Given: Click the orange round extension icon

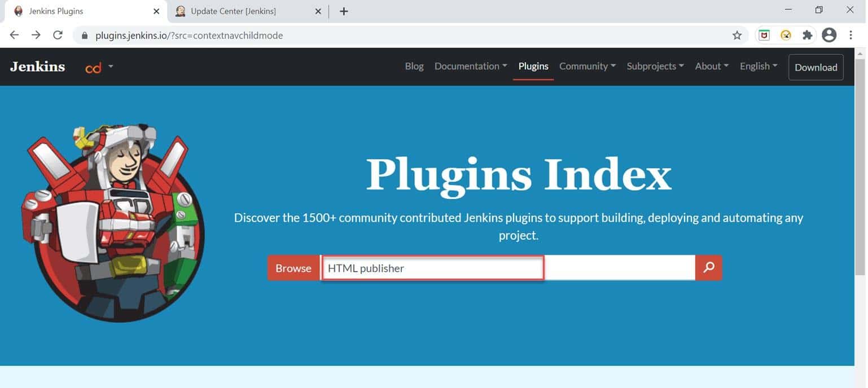Looking at the screenshot, I should click(x=786, y=35).
